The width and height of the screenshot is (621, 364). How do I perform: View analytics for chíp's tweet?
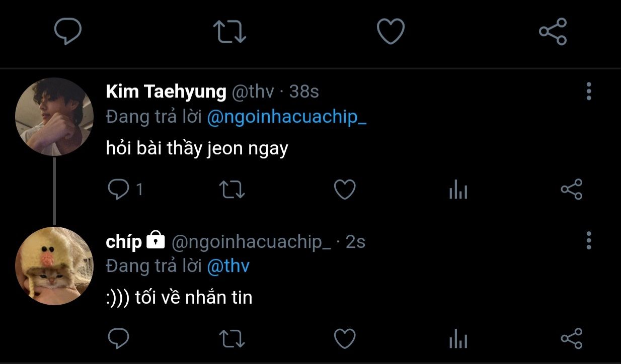tap(458, 339)
